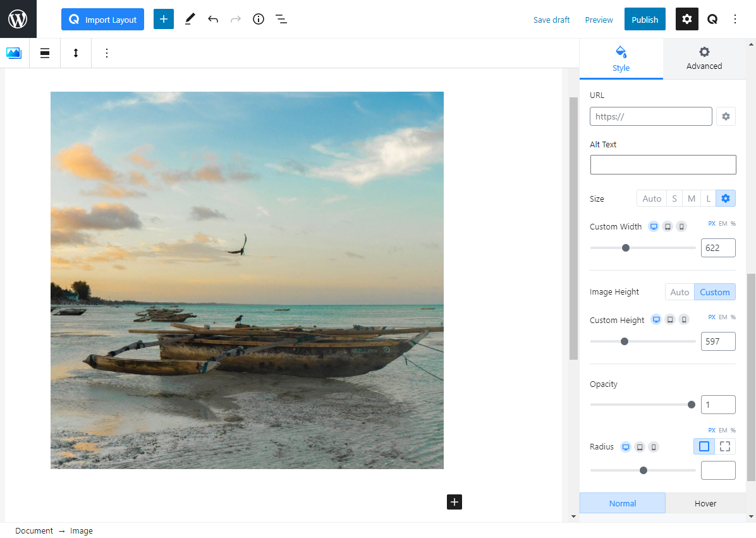Click the Import Layout button
The width and height of the screenshot is (756, 538).
pyautogui.click(x=102, y=20)
